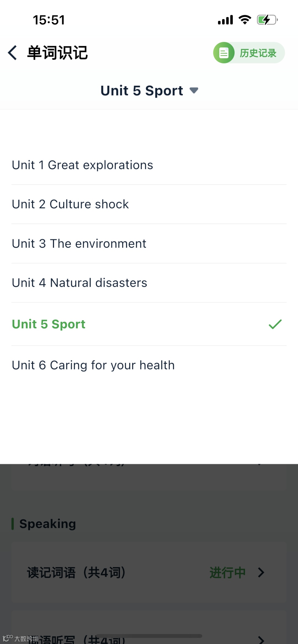Image resolution: width=298 pixels, height=644 pixels.
Task: Pick Unit 4 Natural disasters
Action: [79, 283]
